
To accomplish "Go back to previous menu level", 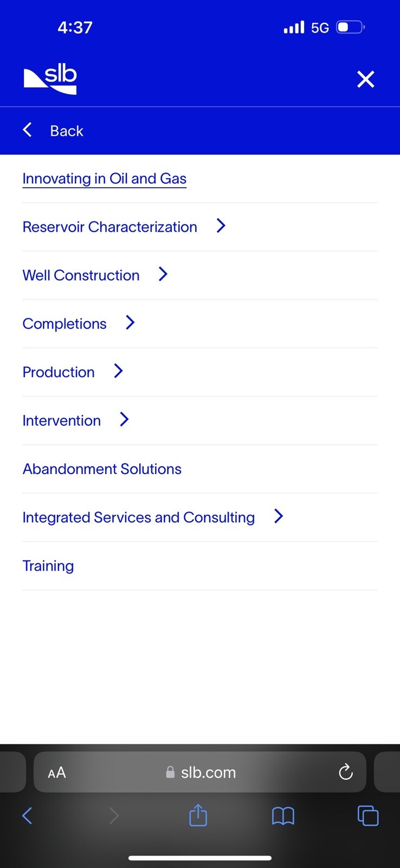I will [53, 131].
